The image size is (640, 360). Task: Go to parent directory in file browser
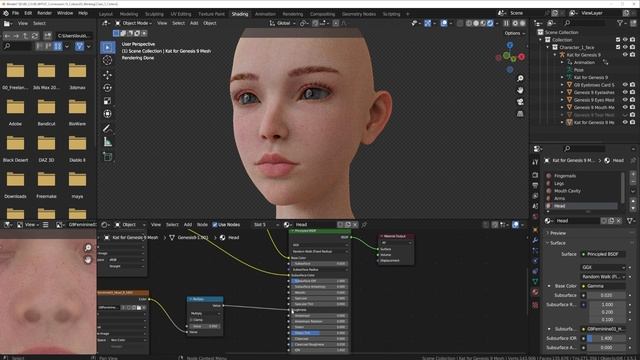click(25, 36)
